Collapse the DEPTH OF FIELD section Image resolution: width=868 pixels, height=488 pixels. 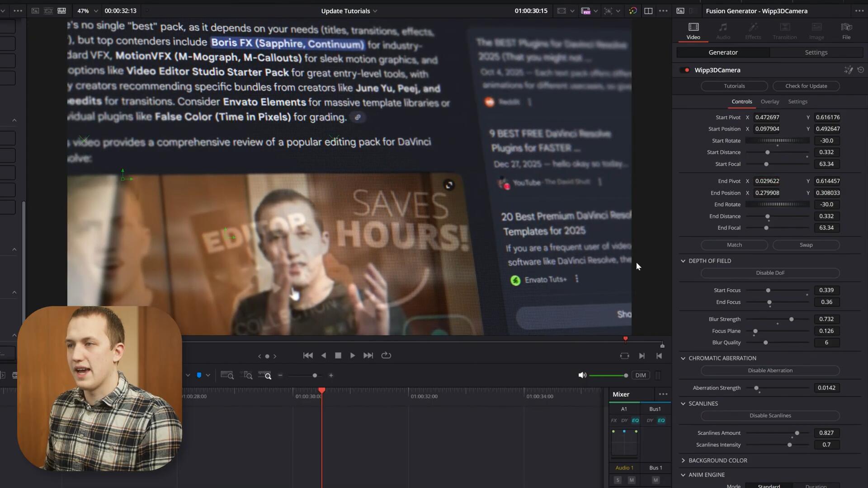(683, 261)
